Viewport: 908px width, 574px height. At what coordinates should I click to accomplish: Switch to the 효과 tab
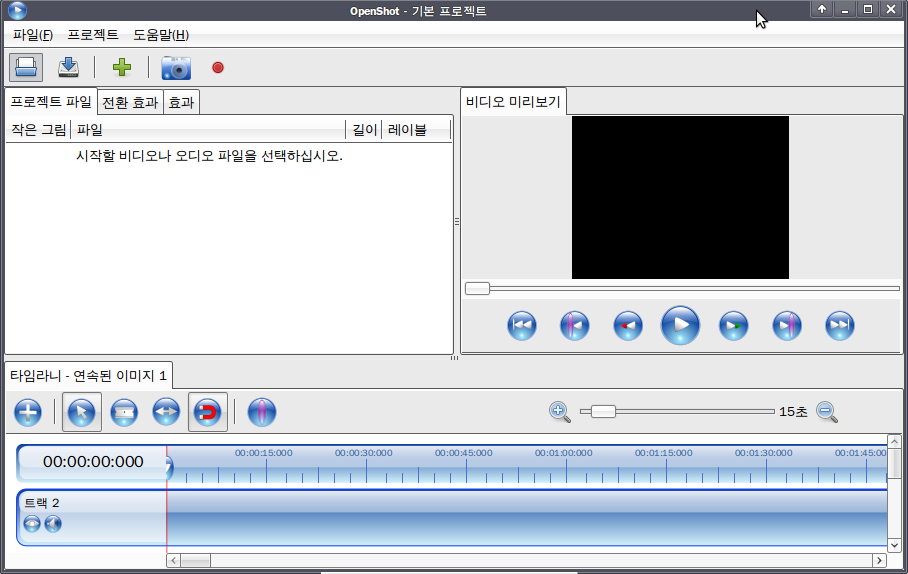[x=181, y=102]
